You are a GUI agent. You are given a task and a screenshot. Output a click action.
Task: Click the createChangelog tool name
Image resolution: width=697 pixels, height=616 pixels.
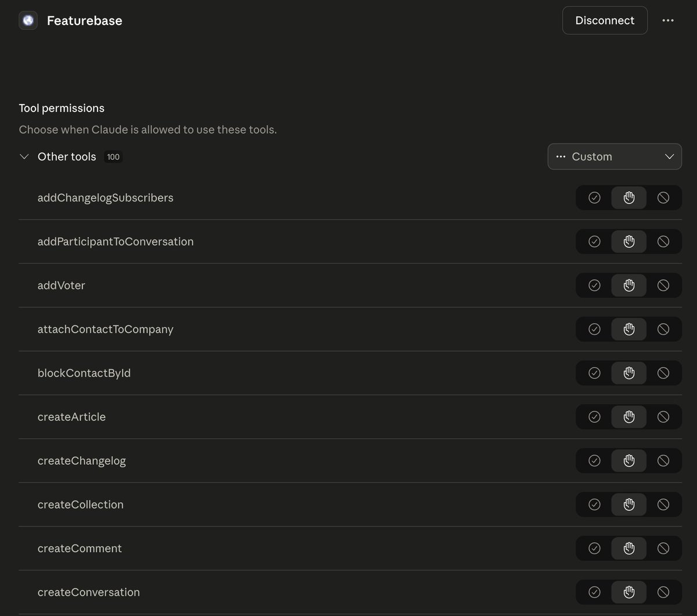pos(82,460)
